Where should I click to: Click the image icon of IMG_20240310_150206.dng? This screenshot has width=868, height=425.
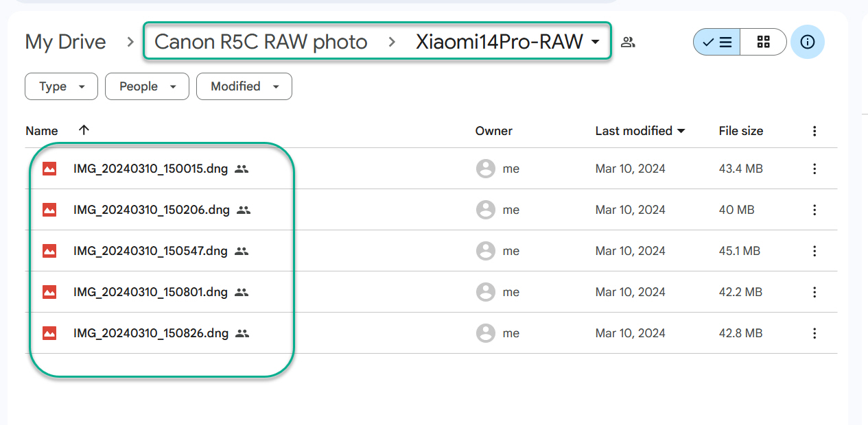(x=49, y=210)
